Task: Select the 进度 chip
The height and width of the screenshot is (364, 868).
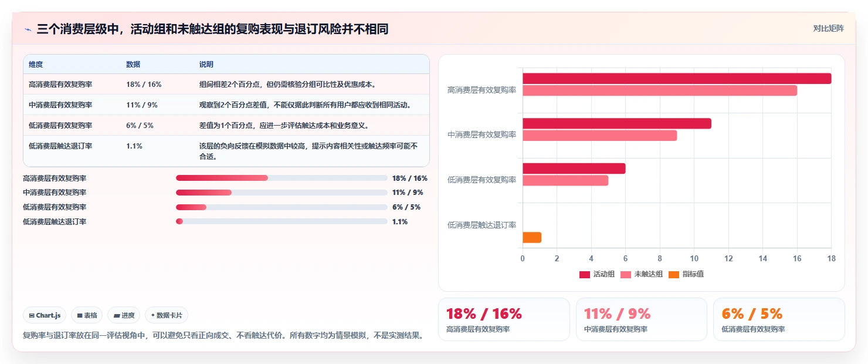Action: click(x=124, y=315)
